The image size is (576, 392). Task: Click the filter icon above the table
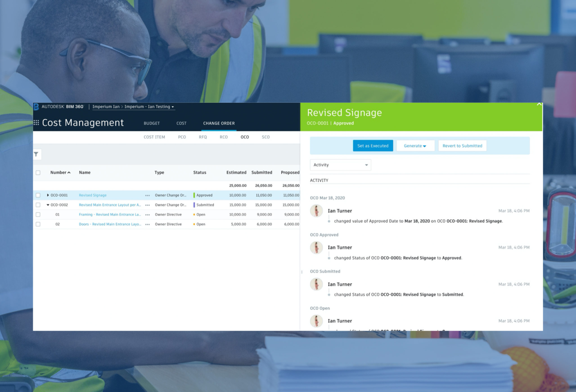(36, 154)
